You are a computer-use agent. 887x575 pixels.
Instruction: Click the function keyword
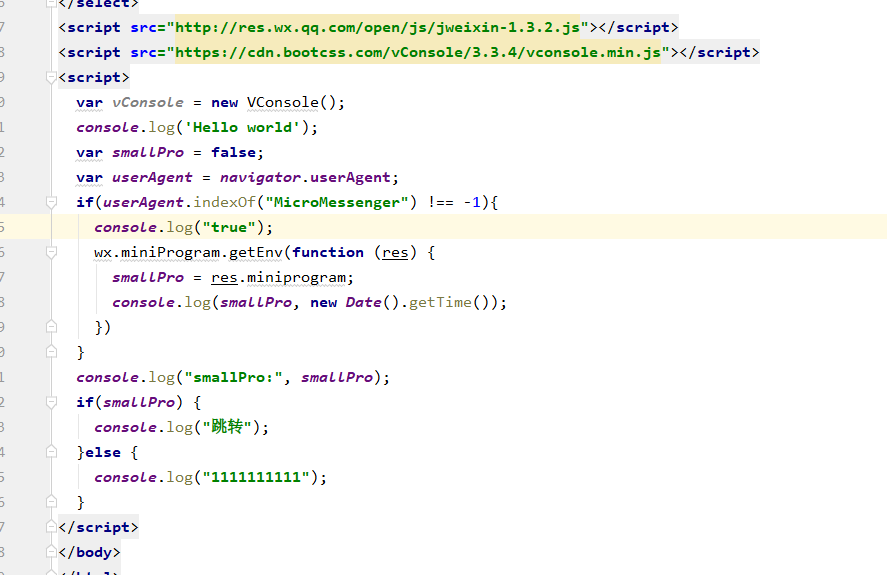pos(328,252)
